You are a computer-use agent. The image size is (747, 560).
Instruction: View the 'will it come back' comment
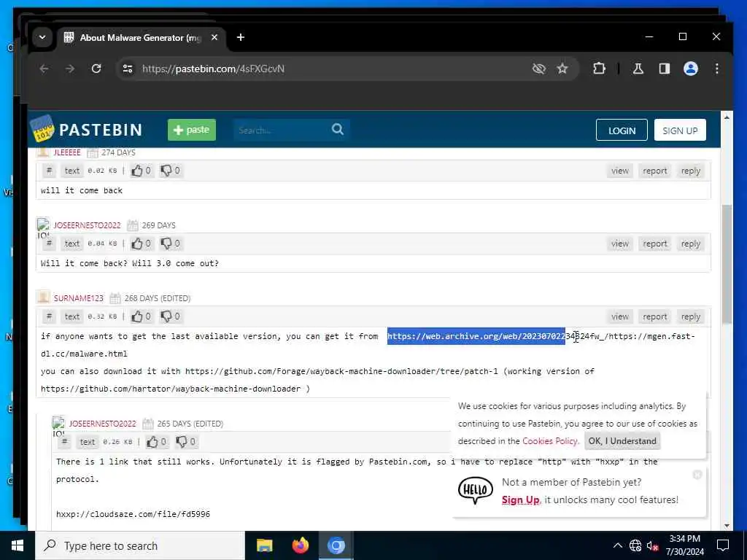coord(620,171)
